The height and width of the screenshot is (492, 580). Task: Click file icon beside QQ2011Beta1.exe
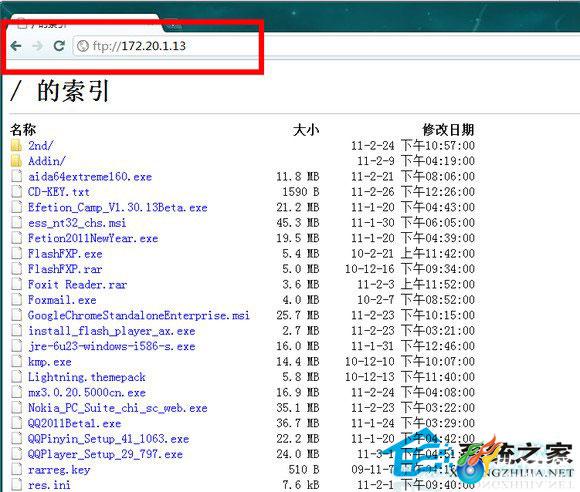[16, 423]
